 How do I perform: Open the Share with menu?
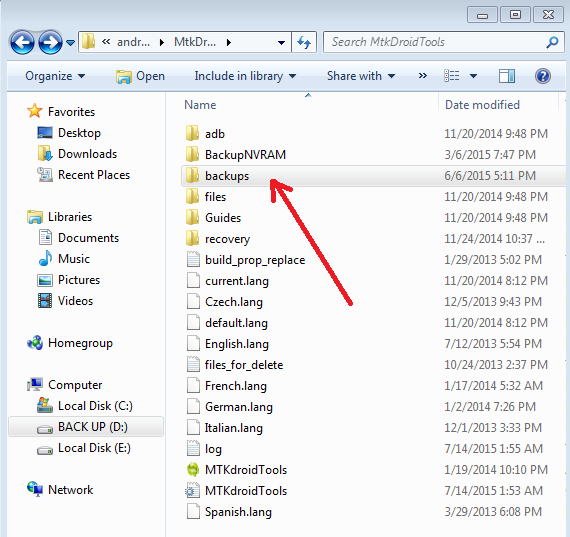361,76
